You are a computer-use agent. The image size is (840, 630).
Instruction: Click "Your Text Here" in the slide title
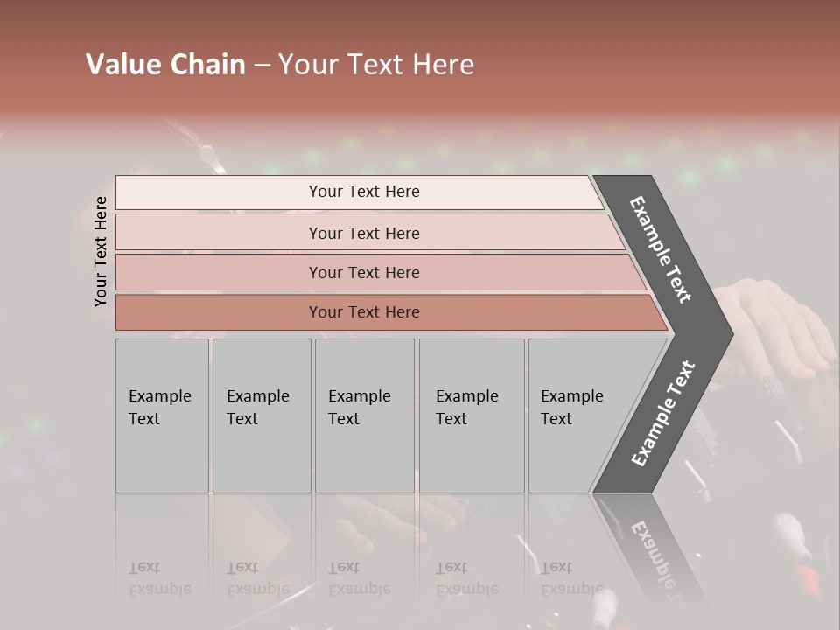(376, 65)
